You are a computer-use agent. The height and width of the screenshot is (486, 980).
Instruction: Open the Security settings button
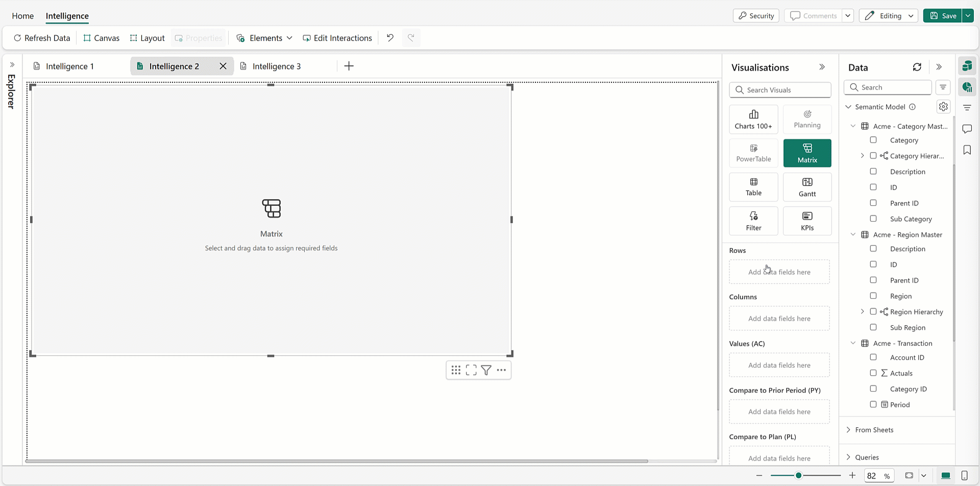coord(756,16)
